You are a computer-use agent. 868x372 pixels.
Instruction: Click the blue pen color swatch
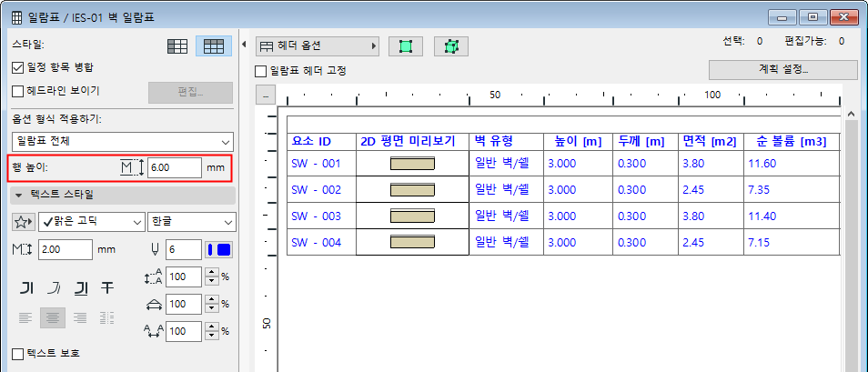[x=219, y=249]
